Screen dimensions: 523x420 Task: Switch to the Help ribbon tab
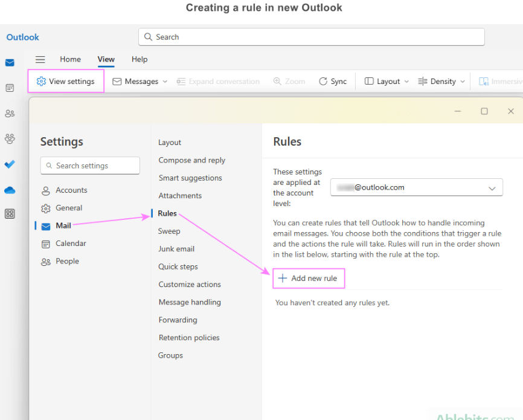140,59
